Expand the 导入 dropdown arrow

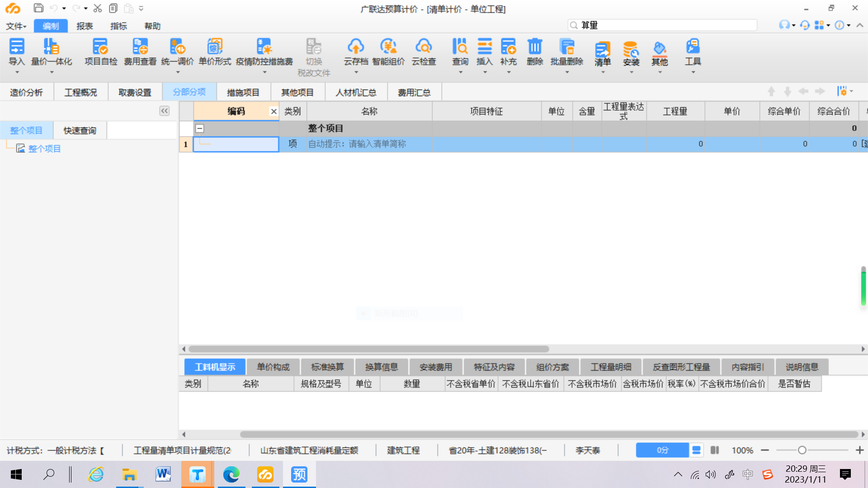[x=17, y=72]
